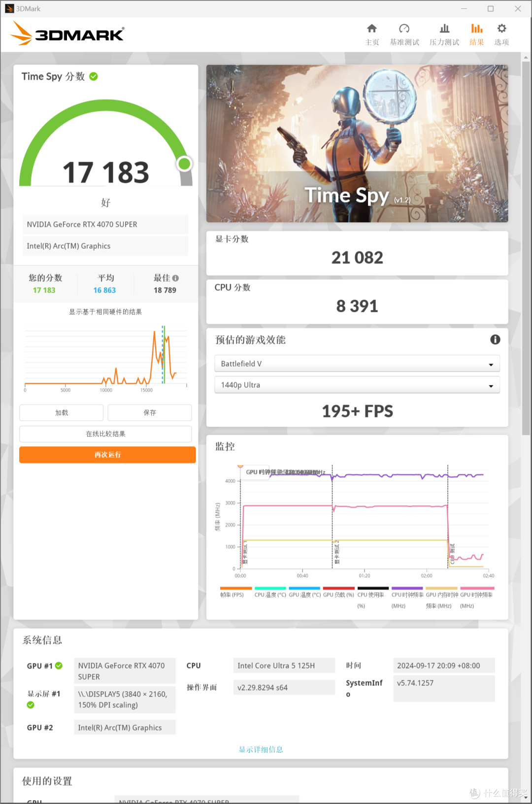Click the Time Spy preview image
532x804 pixels.
357,143
